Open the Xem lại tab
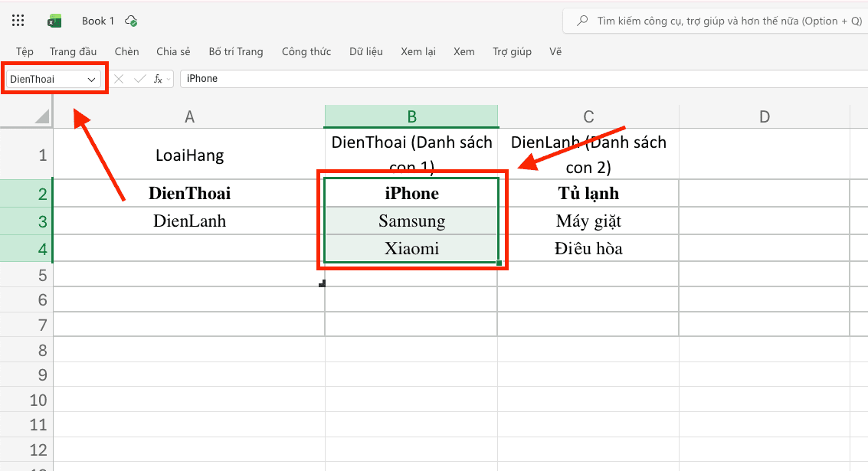868x471 pixels. 418,51
